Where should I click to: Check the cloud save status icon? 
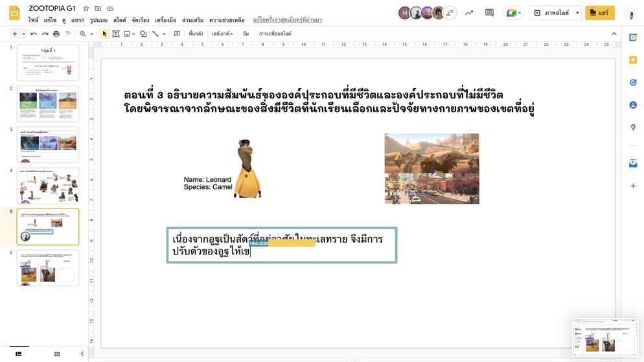click(110, 8)
